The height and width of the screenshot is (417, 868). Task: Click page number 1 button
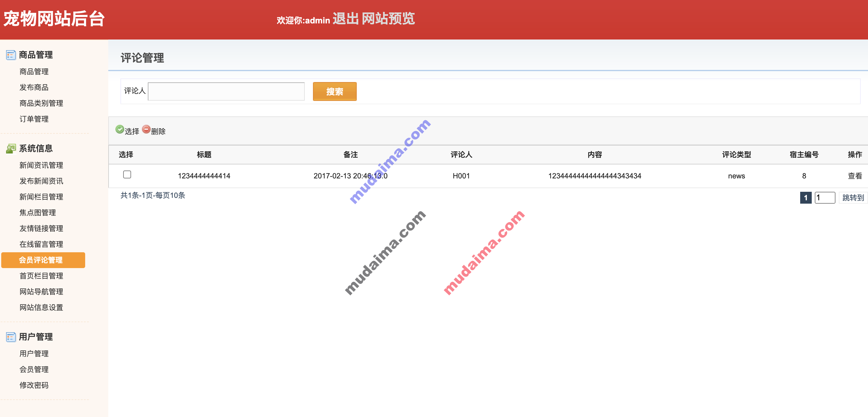pos(806,198)
